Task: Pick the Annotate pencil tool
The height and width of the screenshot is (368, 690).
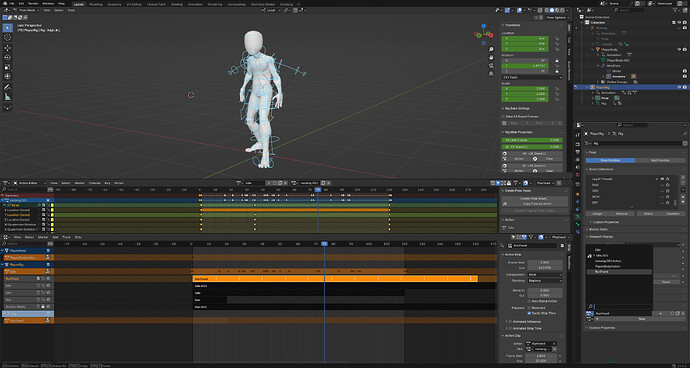Action: pos(7,87)
